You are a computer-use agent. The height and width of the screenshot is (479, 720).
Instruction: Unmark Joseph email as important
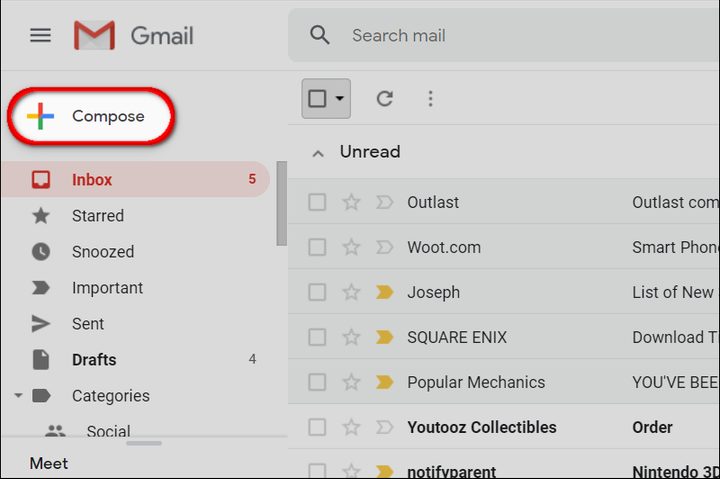click(x=384, y=292)
